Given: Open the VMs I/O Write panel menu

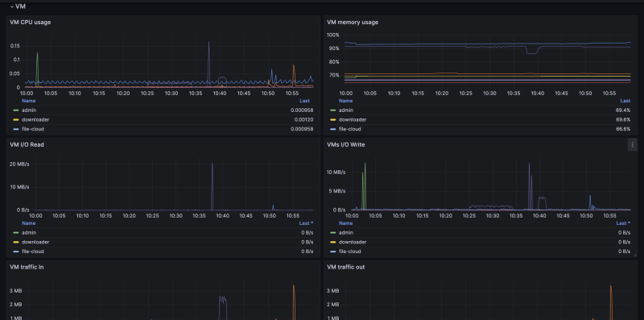Looking at the screenshot, I should pos(633,144).
